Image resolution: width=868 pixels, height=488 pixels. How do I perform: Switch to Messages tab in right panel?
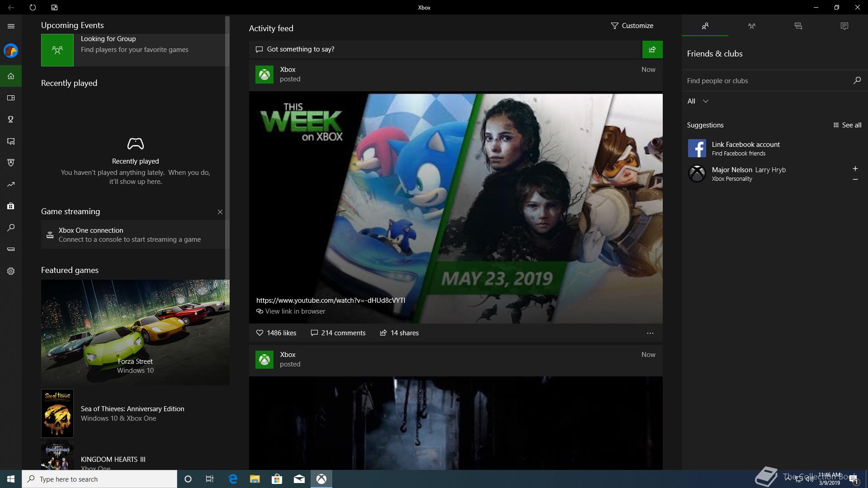[x=798, y=26]
